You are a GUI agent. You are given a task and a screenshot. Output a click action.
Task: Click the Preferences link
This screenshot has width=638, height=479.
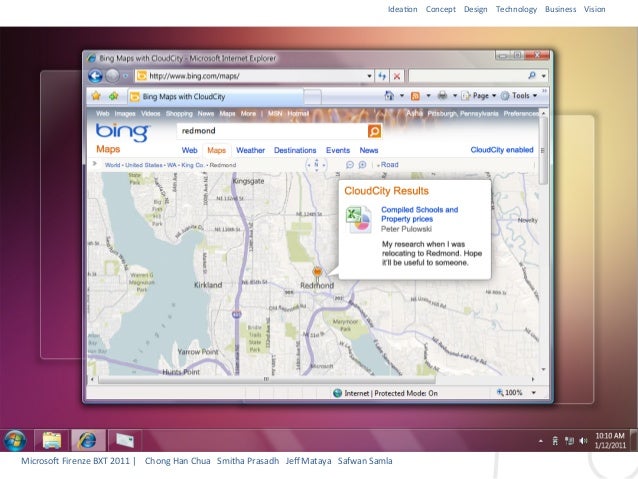tap(521, 114)
